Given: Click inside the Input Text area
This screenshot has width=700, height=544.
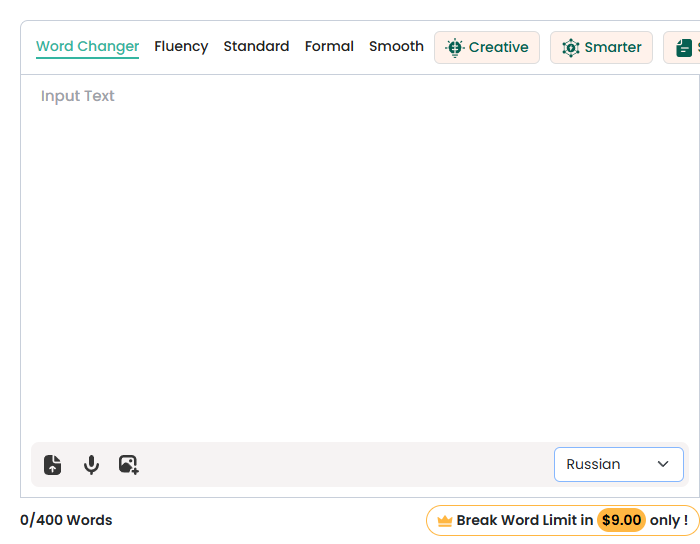Looking at the screenshot, I should [360, 259].
